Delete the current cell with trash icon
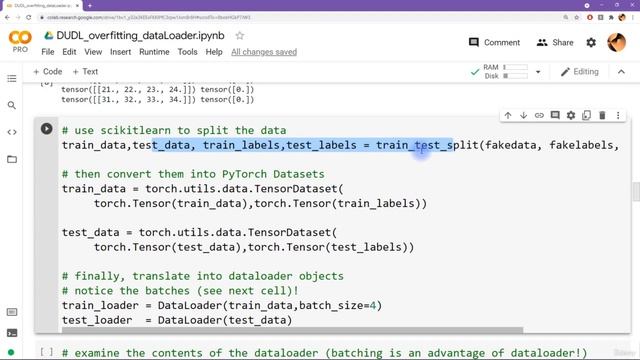 click(602, 116)
